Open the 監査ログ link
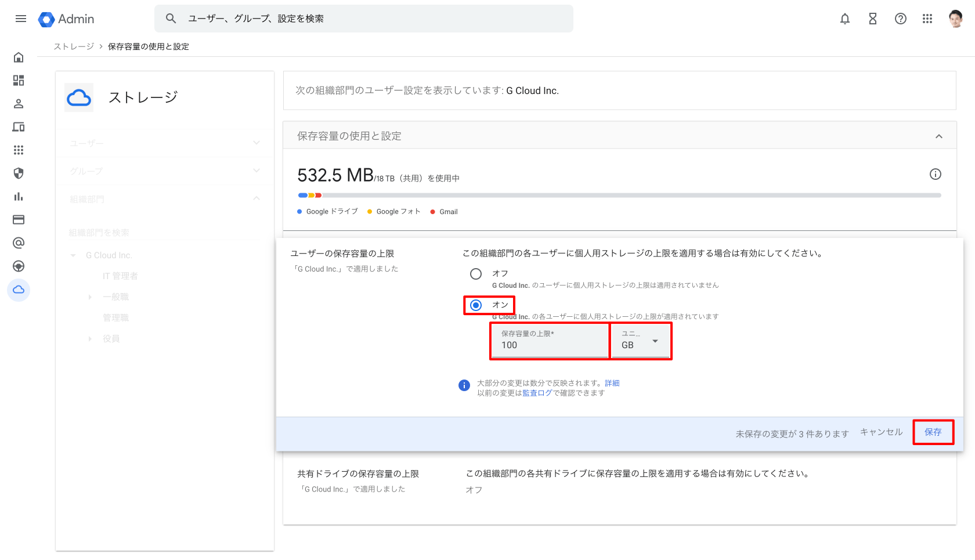This screenshot has height=560, width=975. [537, 393]
